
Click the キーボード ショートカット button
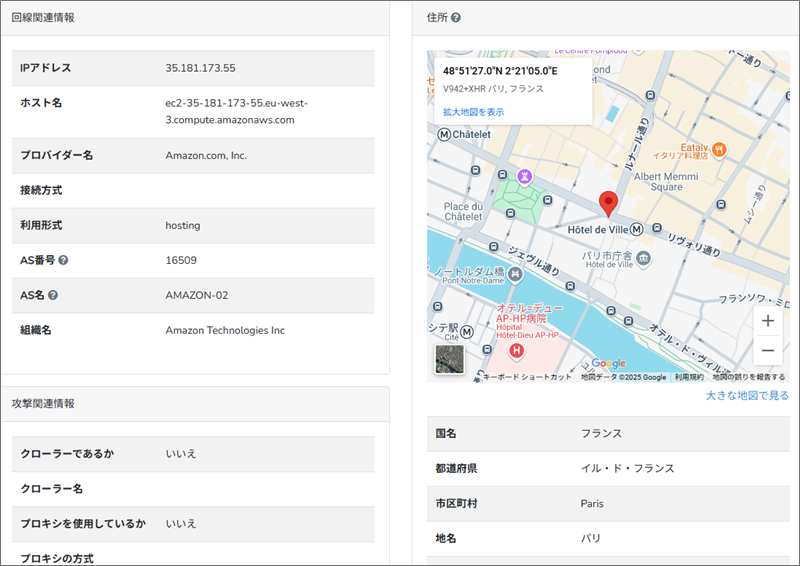point(527,377)
